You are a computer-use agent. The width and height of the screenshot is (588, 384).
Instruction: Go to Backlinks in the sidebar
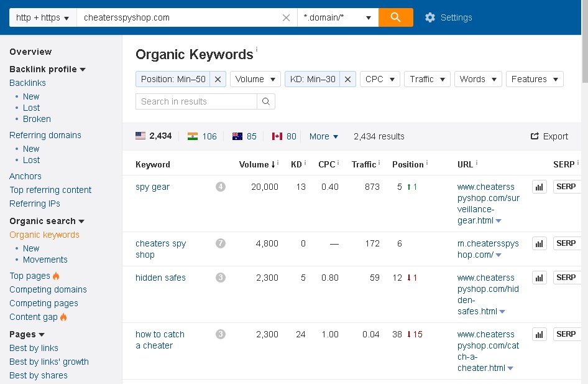(x=27, y=83)
